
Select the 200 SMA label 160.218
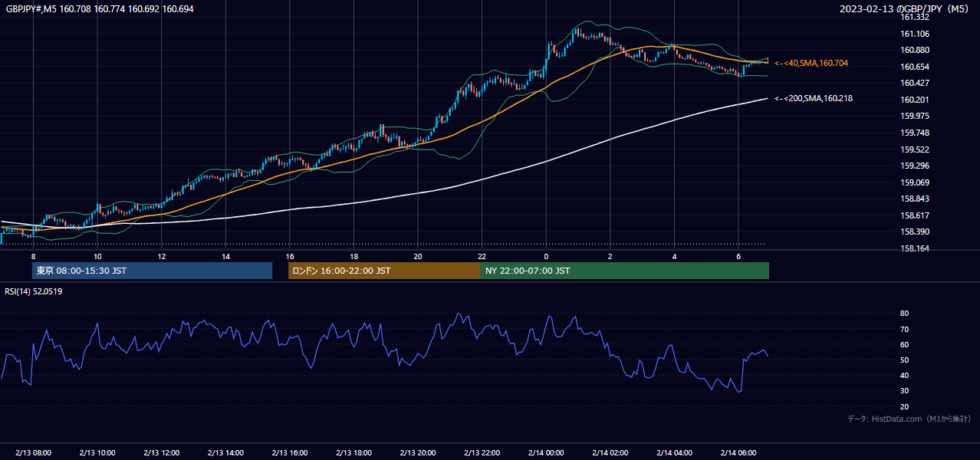(x=814, y=98)
